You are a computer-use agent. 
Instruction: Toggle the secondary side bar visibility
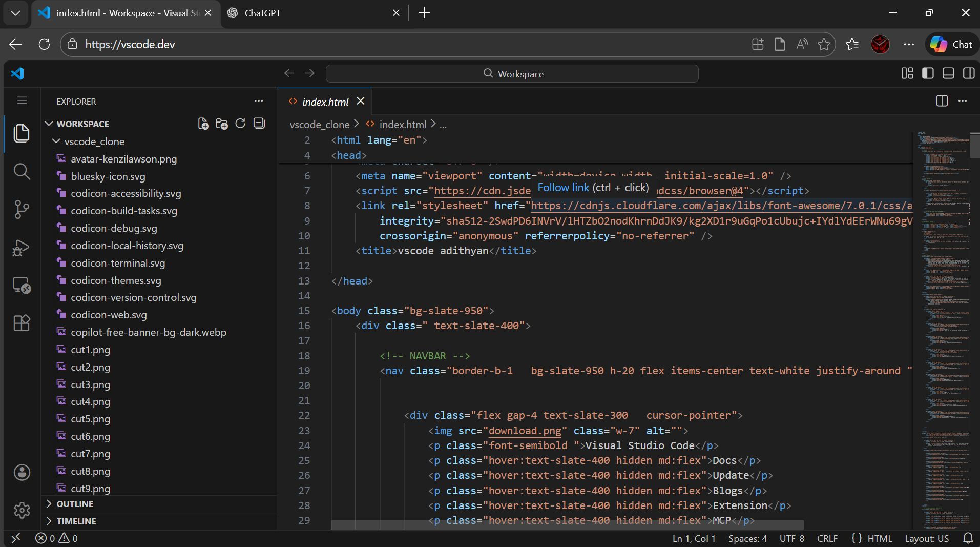pyautogui.click(x=969, y=73)
